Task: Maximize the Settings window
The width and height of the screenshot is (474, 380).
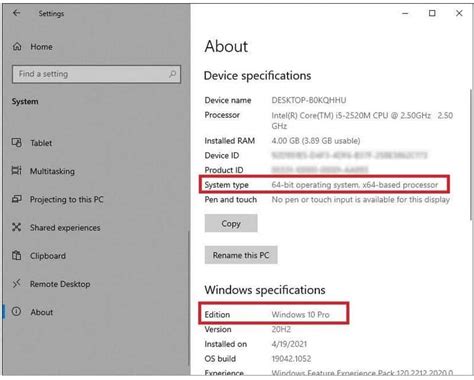Action: click(x=432, y=13)
